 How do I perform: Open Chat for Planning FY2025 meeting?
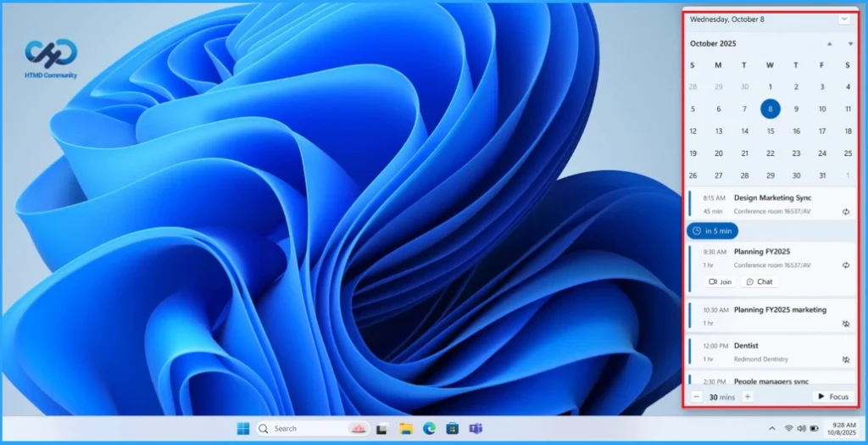[x=759, y=281]
